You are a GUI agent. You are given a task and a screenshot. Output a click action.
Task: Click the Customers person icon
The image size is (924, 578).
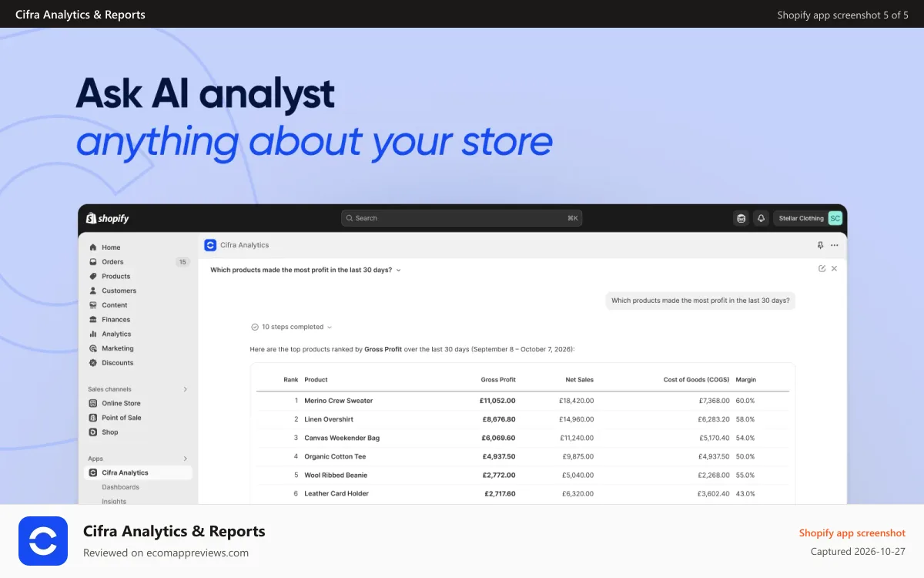coord(93,291)
